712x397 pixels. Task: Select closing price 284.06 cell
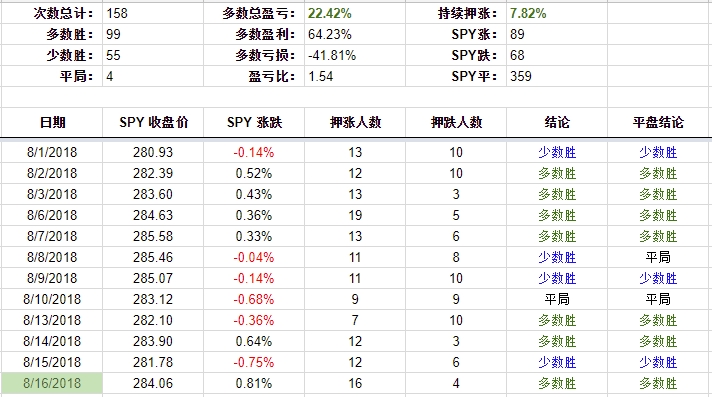153,383
